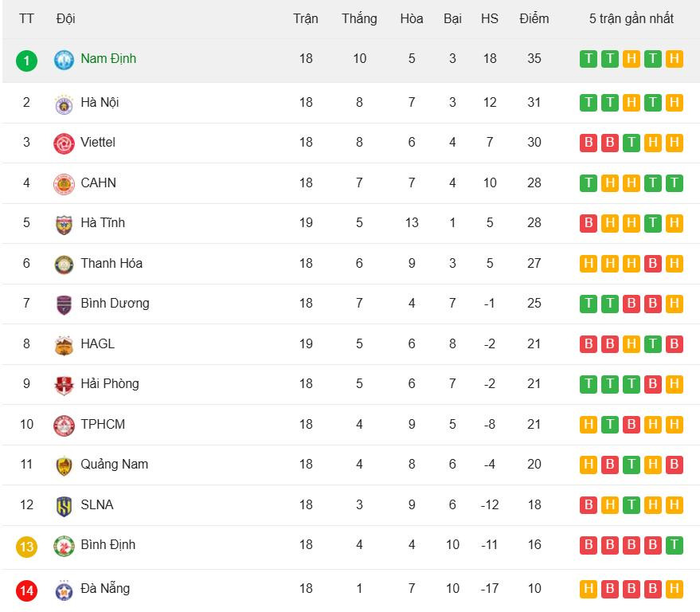This screenshot has width=700, height=612.
Task: Click the Hà Tĩnh team crest
Action: pos(64,224)
